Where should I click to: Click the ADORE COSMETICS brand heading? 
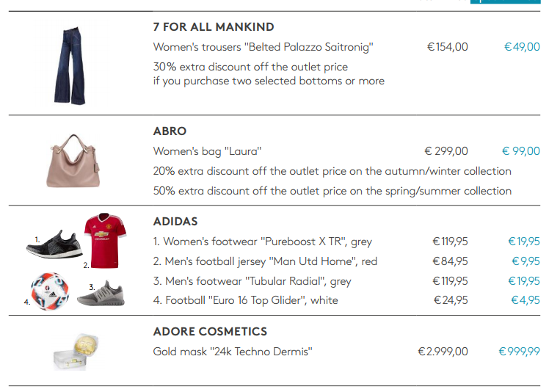click(210, 332)
